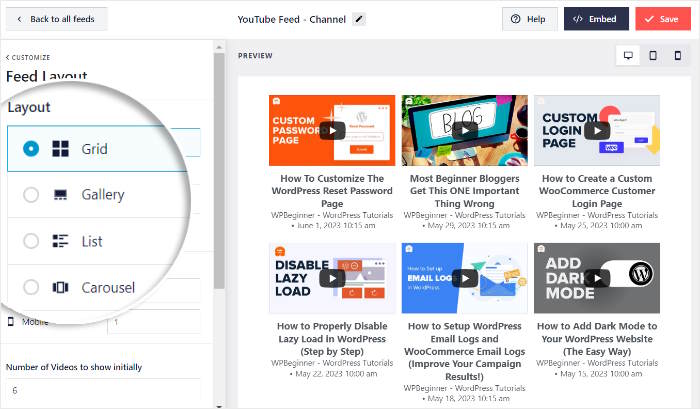This screenshot has width=700, height=409.
Task: Click the Embed button
Action: click(596, 19)
